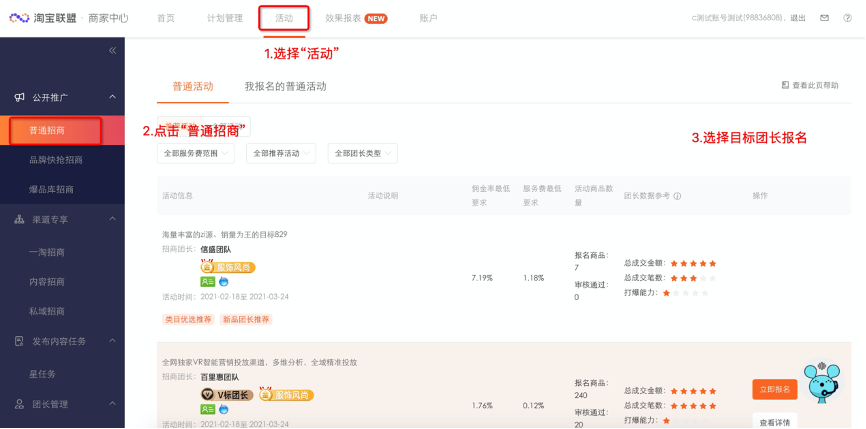Click 信盛团队 name
The image size is (866, 429).
(216, 250)
